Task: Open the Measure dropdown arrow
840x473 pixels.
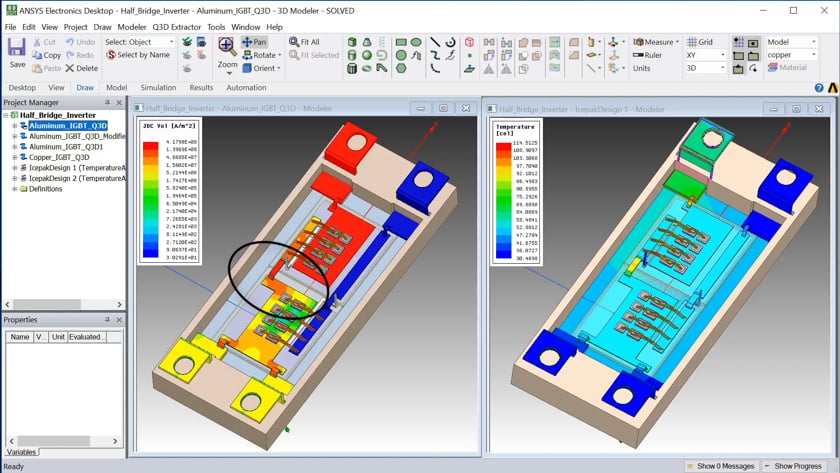Action: click(x=677, y=42)
